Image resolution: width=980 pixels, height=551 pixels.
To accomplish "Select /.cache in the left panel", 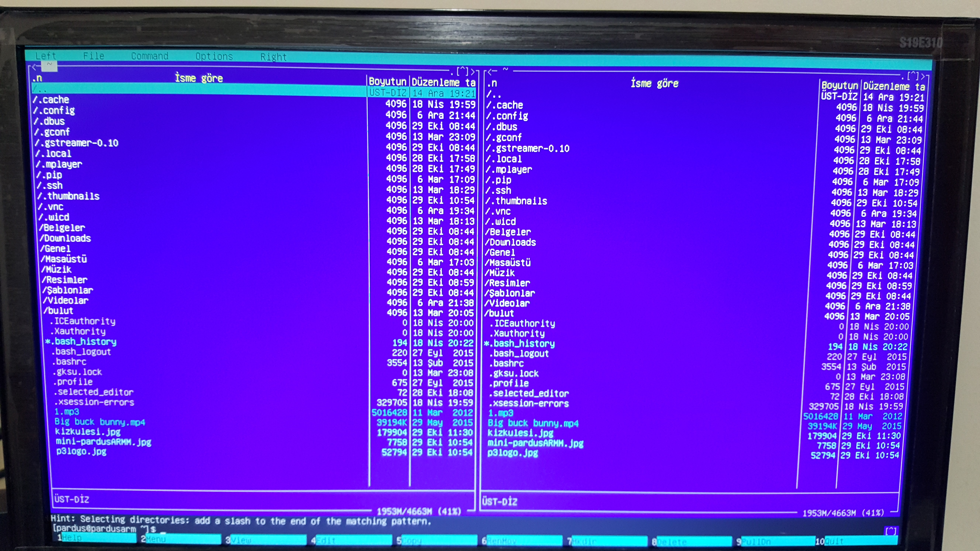I will 51,100.
